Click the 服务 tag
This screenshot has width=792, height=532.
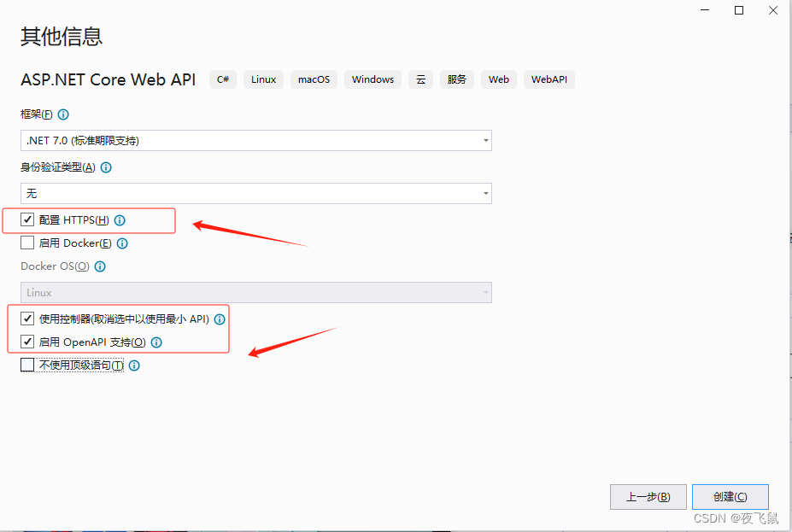coord(457,79)
